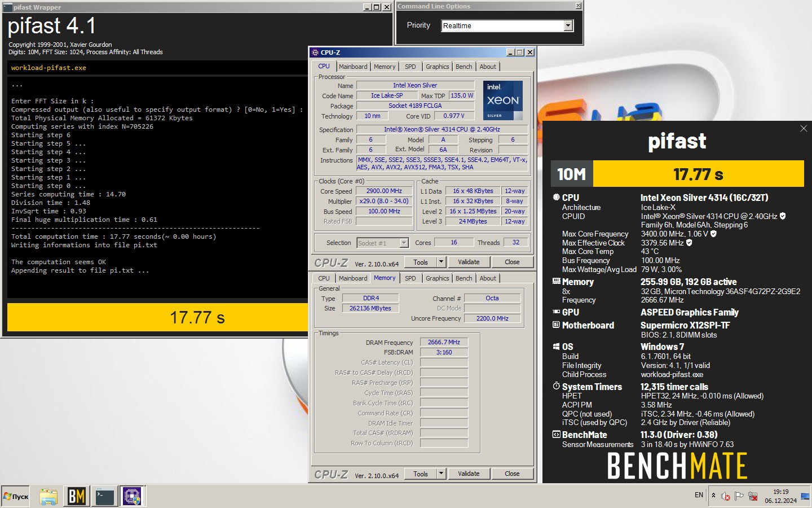This screenshot has width=812, height=508.
Task: Click Close button in lower CPU-Z window
Action: [x=512, y=474]
